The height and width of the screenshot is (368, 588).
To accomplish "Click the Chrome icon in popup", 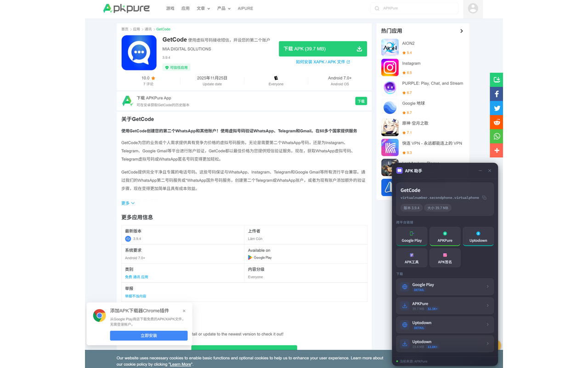I will pyautogui.click(x=99, y=316).
